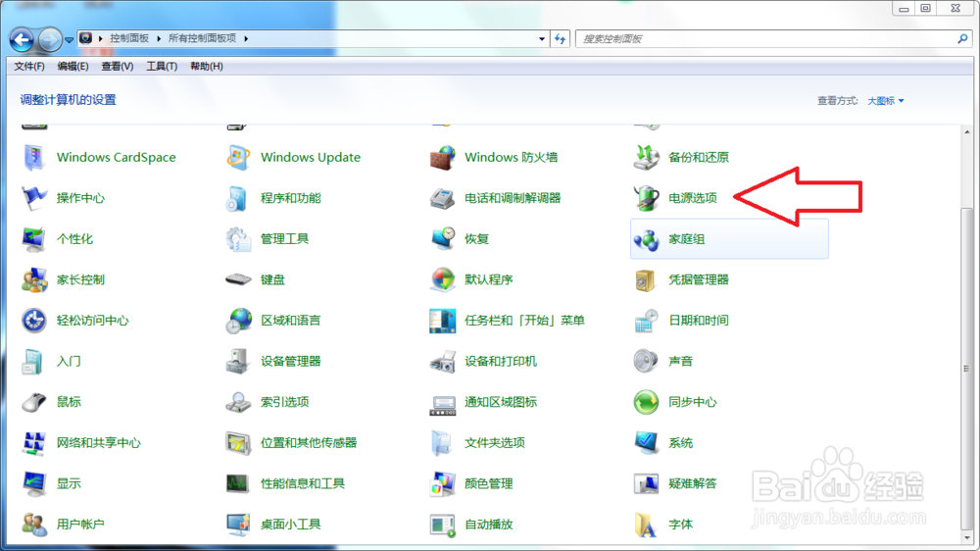Image resolution: width=980 pixels, height=551 pixels.
Task: Open the recent pages dropdown beside Forward
Action: pos(69,39)
